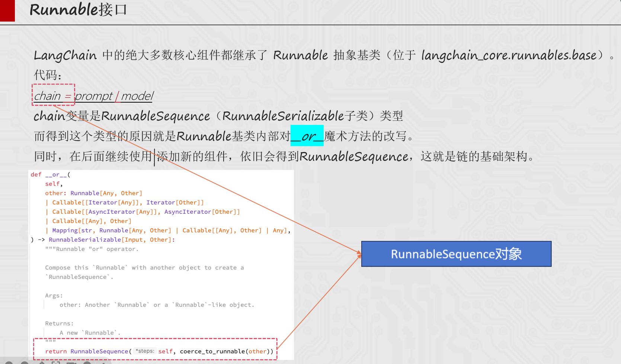Click the docstring "Returns:" heading
621x364 pixels.
(60, 323)
